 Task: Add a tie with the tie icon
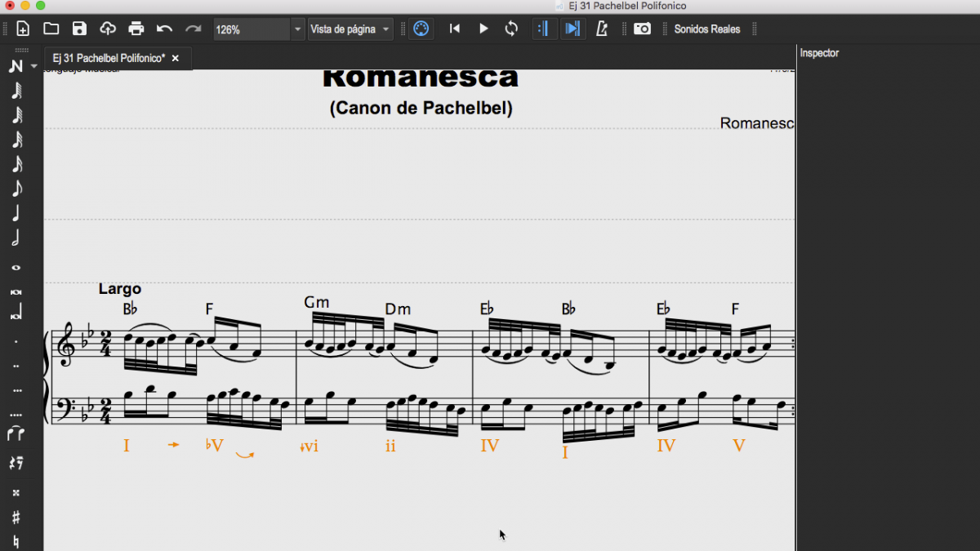(x=16, y=434)
